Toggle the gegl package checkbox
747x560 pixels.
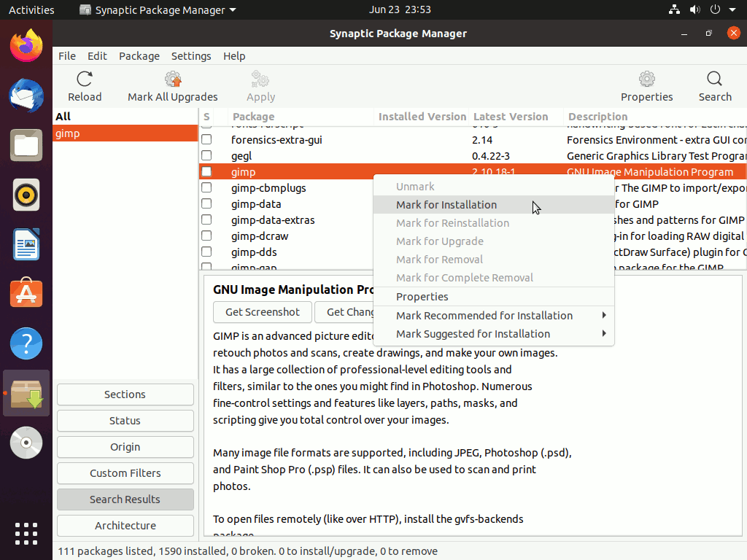pos(206,156)
